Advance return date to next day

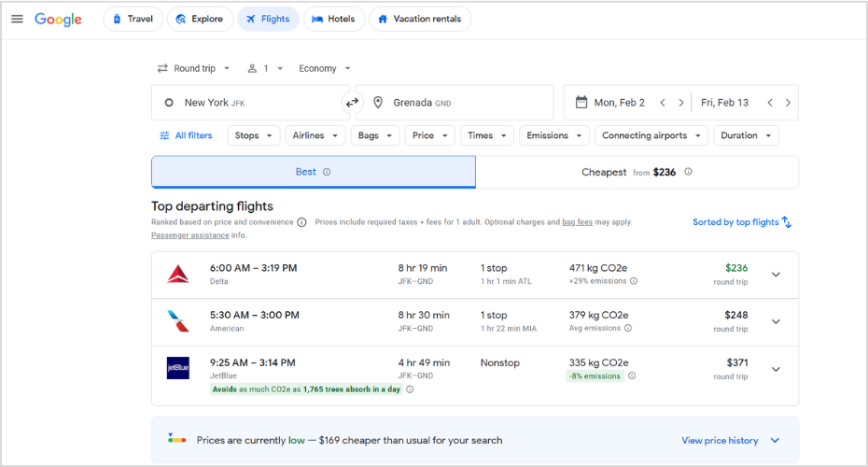coord(788,103)
